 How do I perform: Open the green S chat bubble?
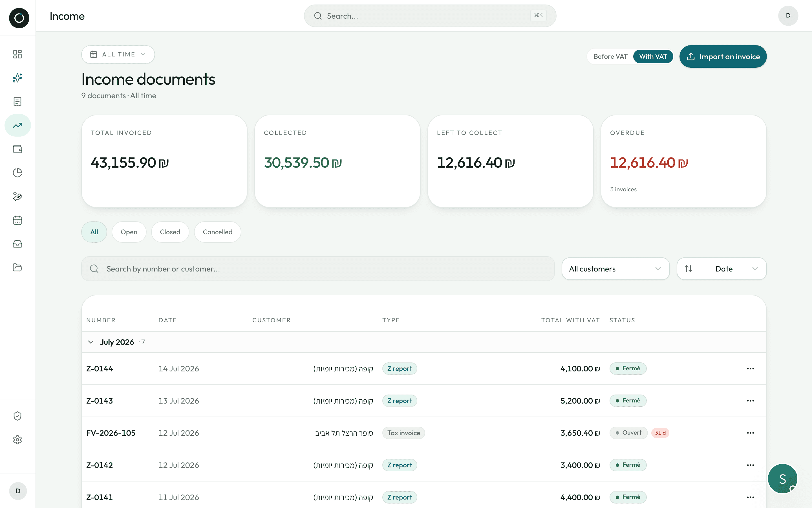(782, 479)
